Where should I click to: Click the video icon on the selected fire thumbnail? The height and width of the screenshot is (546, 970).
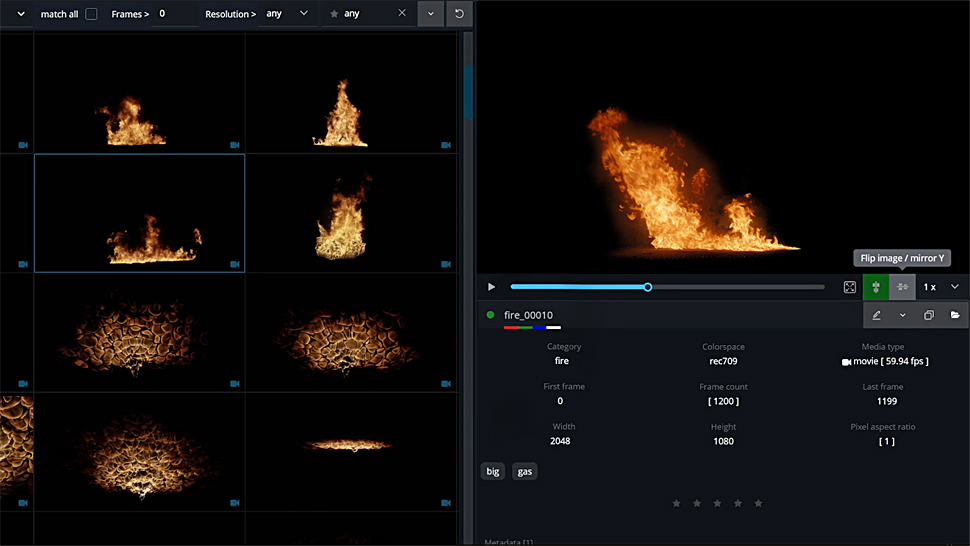(x=234, y=264)
